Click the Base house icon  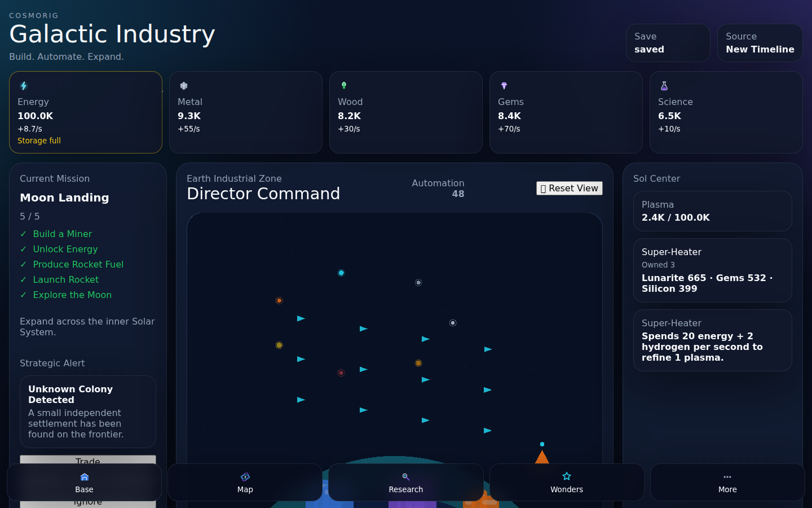[x=85, y=477]
